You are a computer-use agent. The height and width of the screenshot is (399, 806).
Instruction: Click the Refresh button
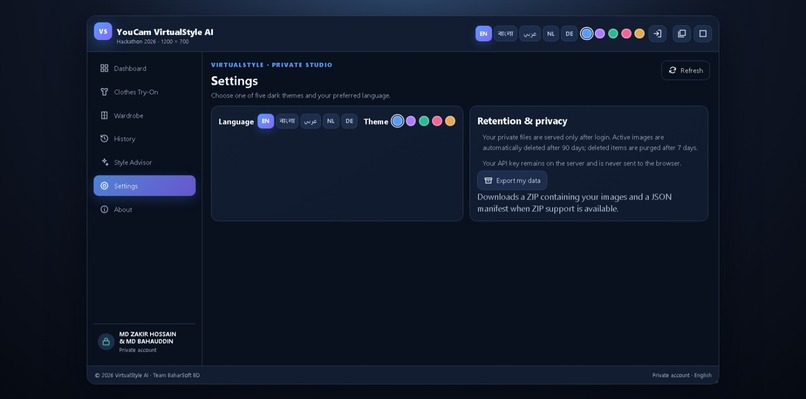click(685, 70)
